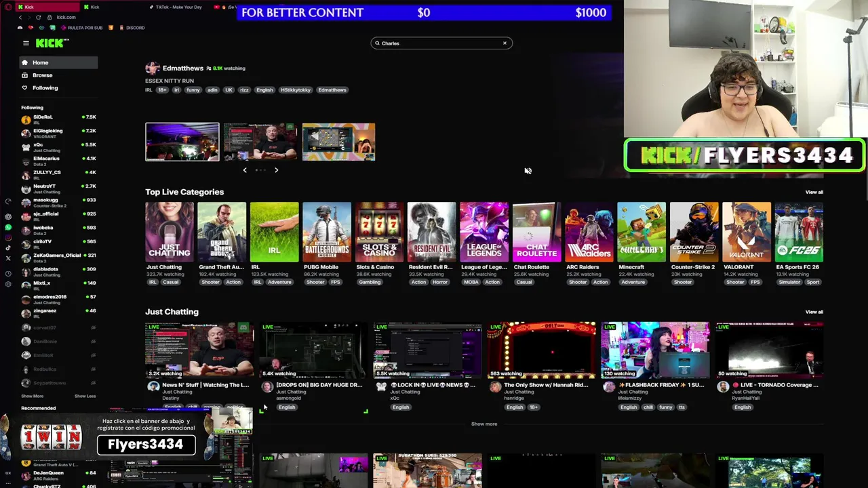Image resolution: width=868 pixels, height=488 pixels.
Task: Unmute the featured stream speaker icon
Action: click(x=528, y=171)
